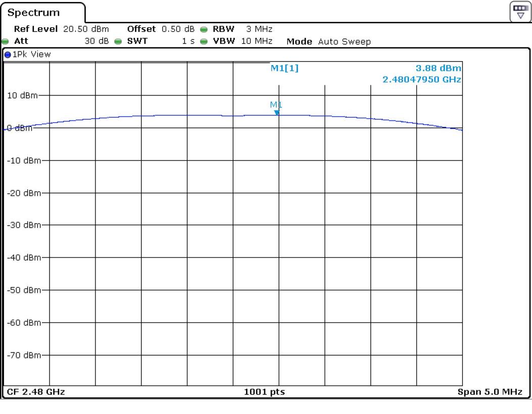Click the green dot next to SWT
Image resolution: width=532 pixels, height=414 pixels.
coord(118,41)
